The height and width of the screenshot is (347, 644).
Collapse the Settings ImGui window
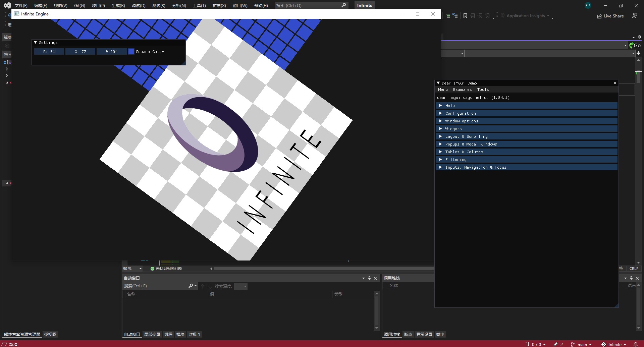coord(35,43)
